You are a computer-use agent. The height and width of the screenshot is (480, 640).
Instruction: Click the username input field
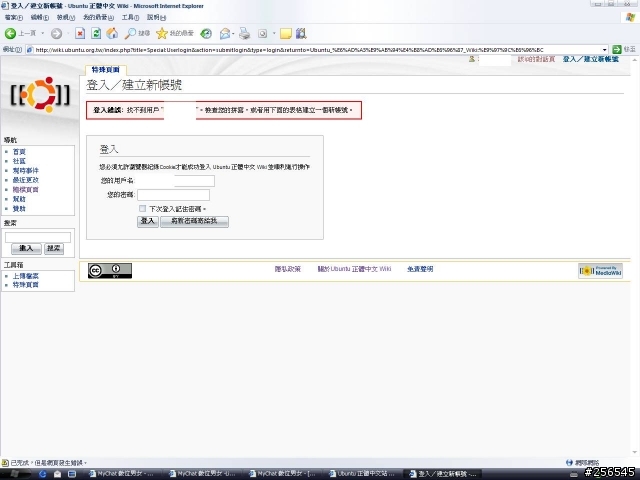point(176,181)
